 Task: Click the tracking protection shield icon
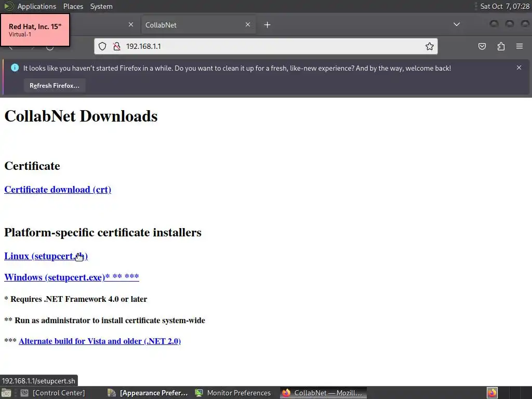pos(102,46)
